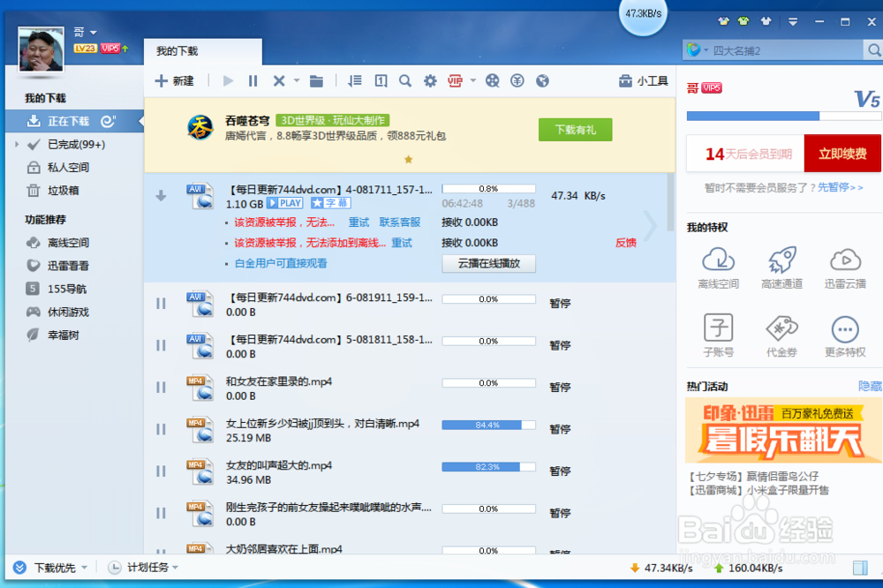Expand the 已完成(99+) tree item
This screenshot has height=588, width=883.
pyautogui.click(x=17, y=145)
